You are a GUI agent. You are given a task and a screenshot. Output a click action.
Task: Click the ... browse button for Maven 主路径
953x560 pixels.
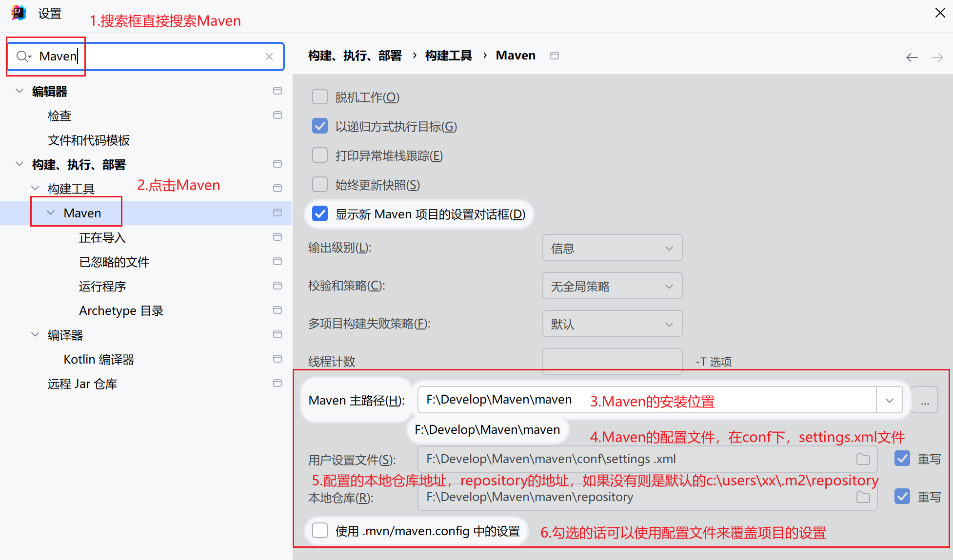(x=925, y=400)
